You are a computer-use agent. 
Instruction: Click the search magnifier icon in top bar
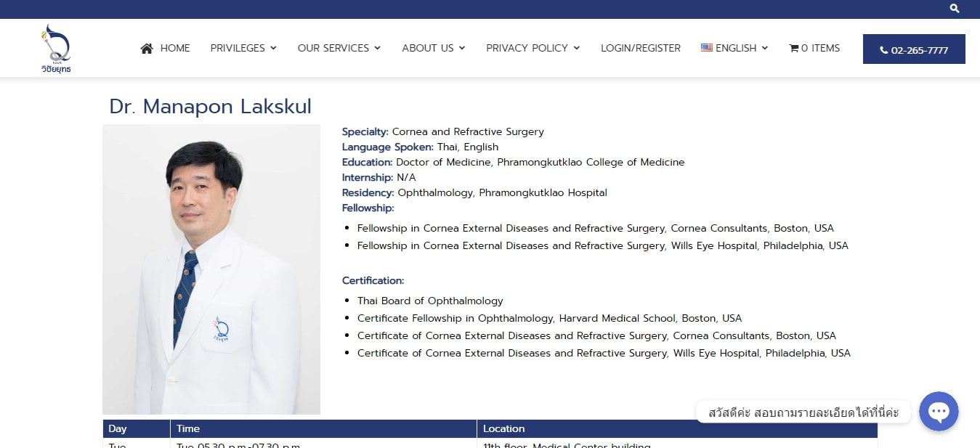coord(955,9)
